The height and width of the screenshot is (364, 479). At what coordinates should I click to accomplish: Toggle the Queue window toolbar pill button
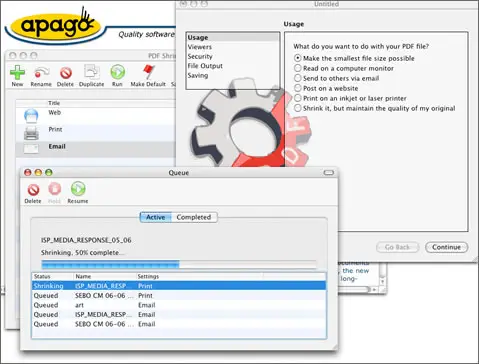pos(329,173)
